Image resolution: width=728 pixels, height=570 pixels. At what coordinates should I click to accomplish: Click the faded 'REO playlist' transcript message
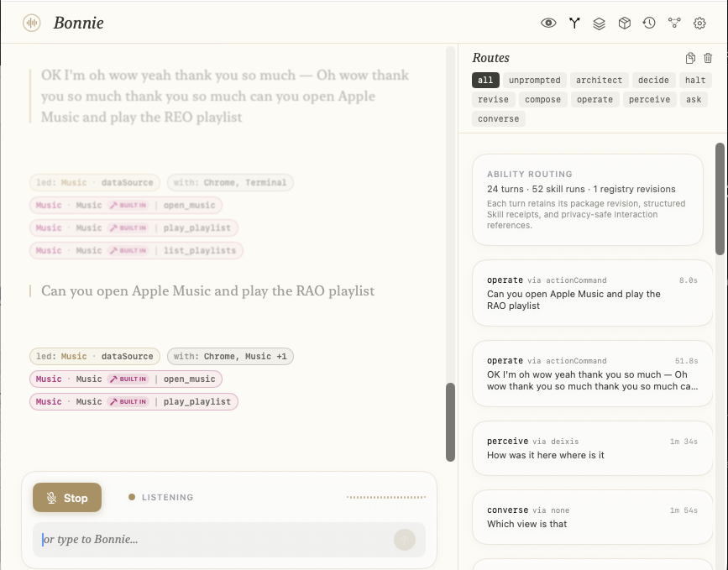coord(225,96)
